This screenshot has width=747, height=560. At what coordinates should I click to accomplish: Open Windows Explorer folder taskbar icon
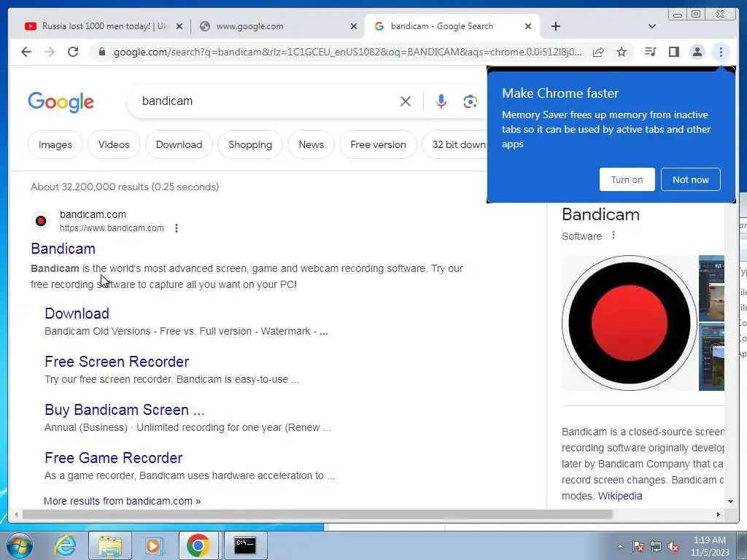tap(110, 545)
